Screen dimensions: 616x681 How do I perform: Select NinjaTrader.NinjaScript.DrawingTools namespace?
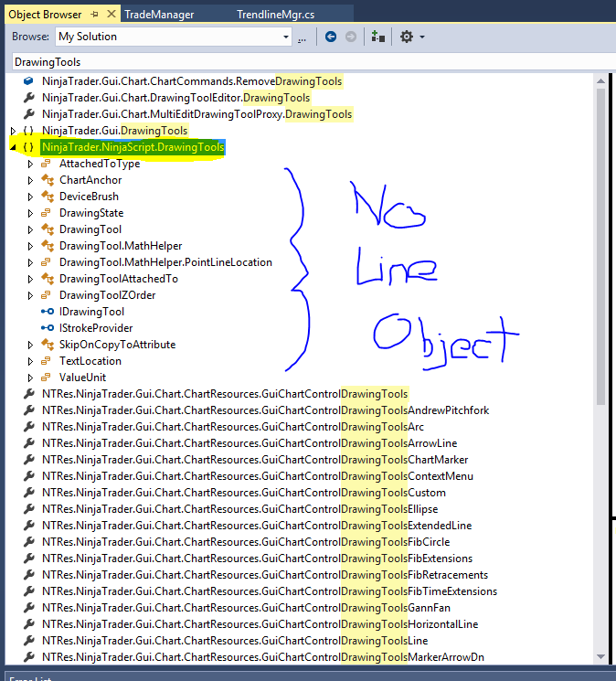133,147
